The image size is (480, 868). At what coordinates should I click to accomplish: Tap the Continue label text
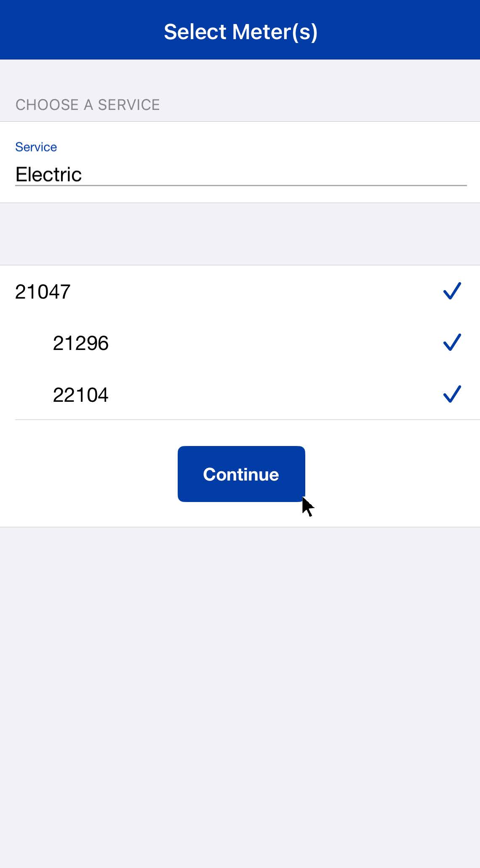coord(241,474)
